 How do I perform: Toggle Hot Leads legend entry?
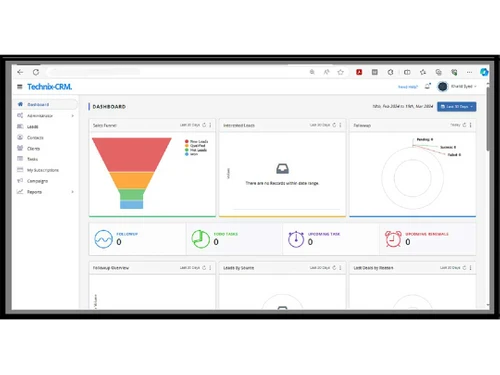point(196,150)
